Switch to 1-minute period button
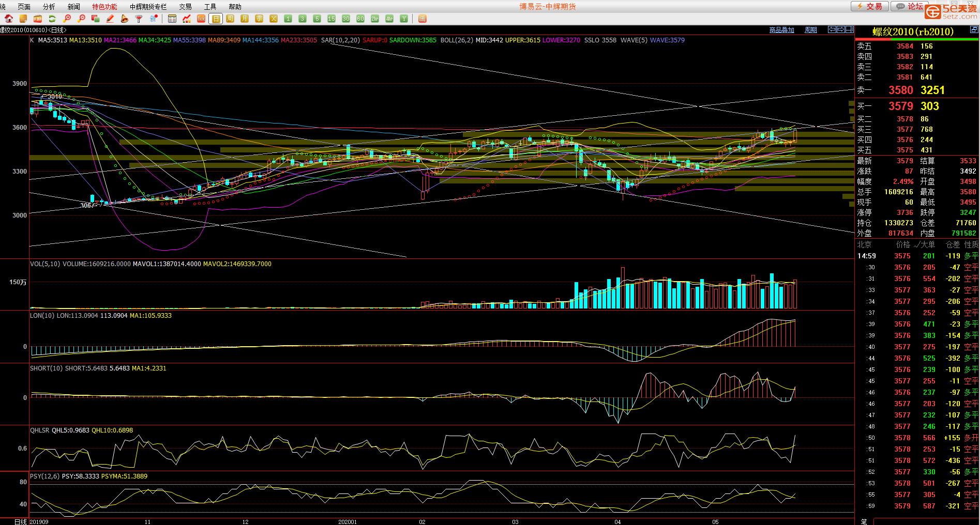Screen dimensions: 980x525 click(x=288, y=19)
